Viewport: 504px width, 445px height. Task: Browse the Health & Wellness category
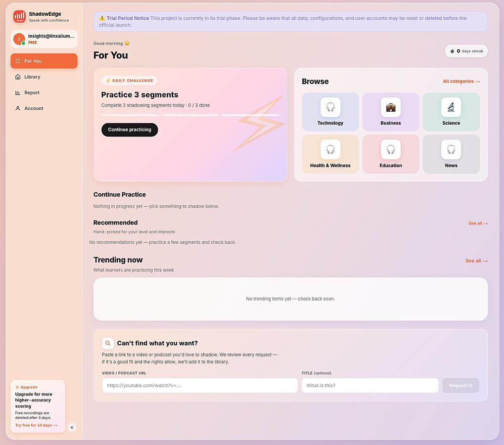(330, 154)
